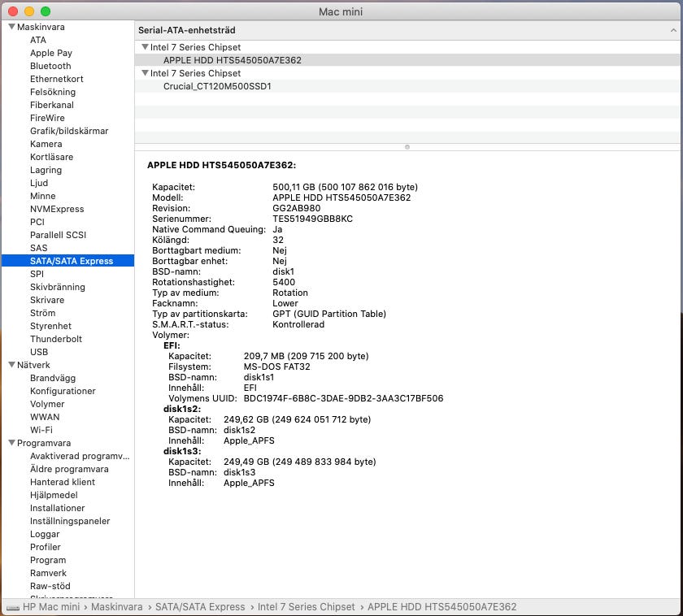This screenshot has width=683, height=616.
Task: Click the green zoom window button
Action: (46, 11)
